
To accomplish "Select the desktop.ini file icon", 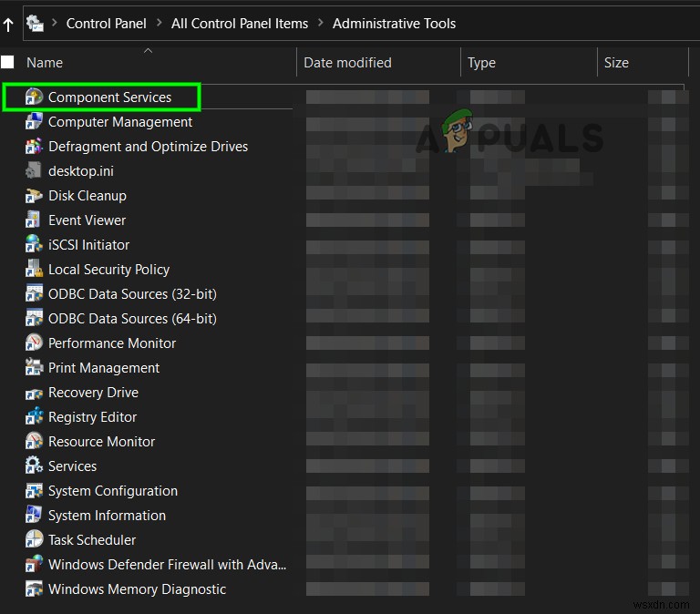I will 34,170.
